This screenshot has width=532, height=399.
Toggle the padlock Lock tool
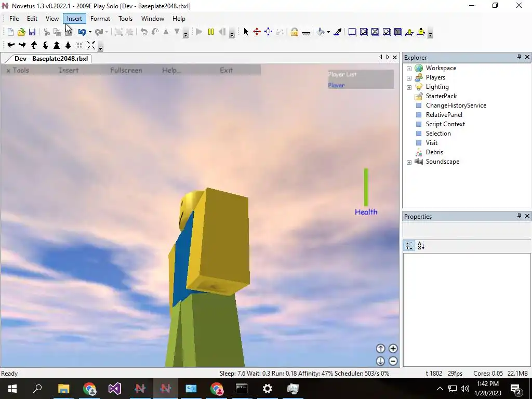click(294, 32)
